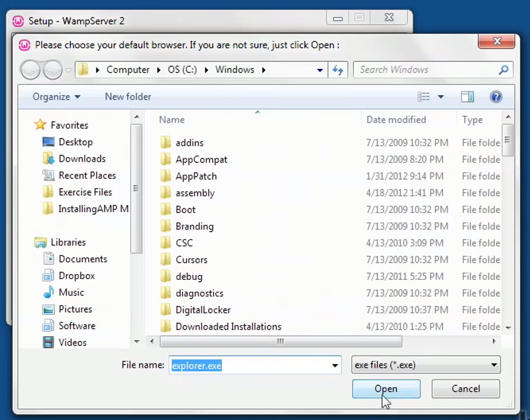The image size is (530, 420).
Task: Expand the arrow after OS (C:) in breadcrumb
Action: [206, 70]
